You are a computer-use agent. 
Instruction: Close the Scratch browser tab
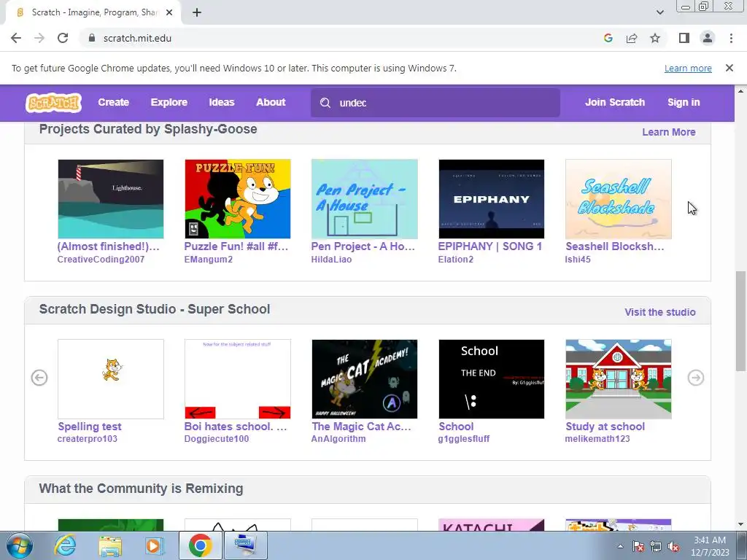point(169,12)
